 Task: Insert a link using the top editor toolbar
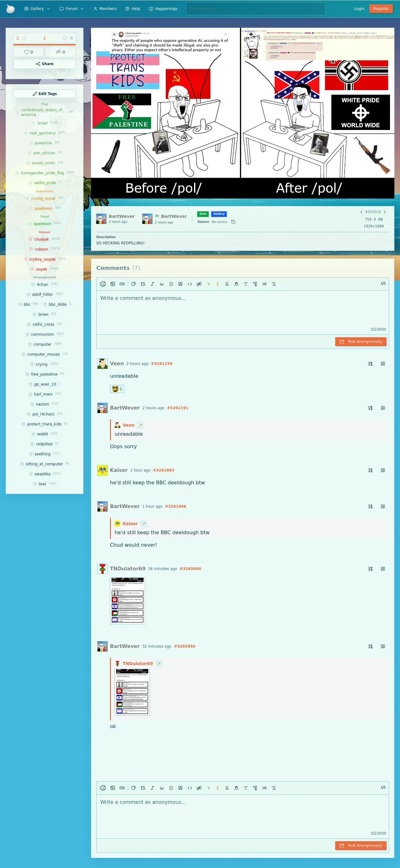coord(122,284)
